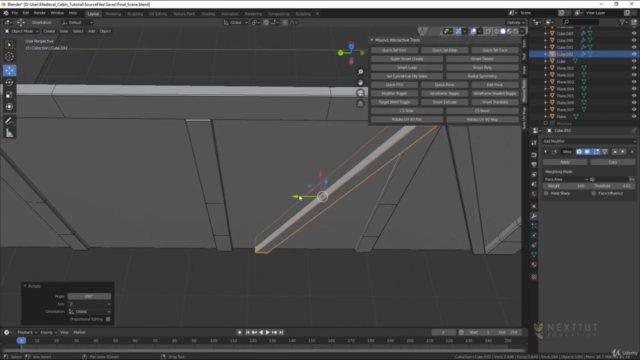Toggle camera view icon in viewport

360,93
